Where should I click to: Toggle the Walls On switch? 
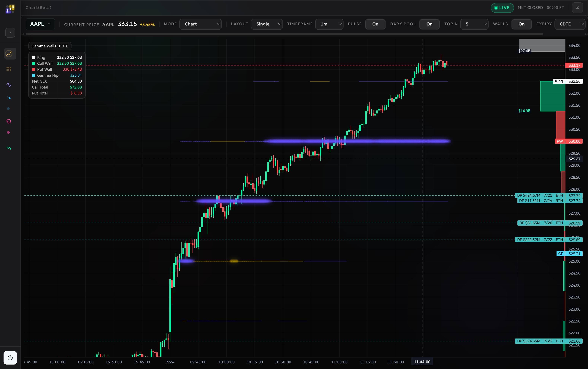(522, 24)
